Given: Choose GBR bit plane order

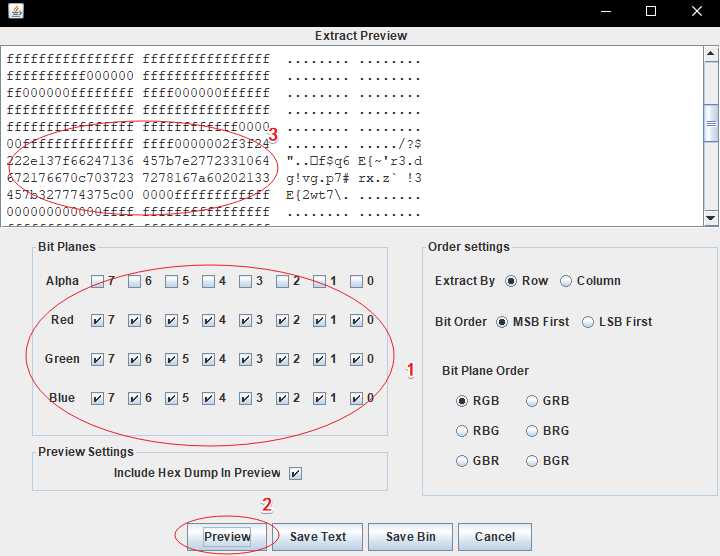Looking at the screenshot, I should (x=462, y=461).
